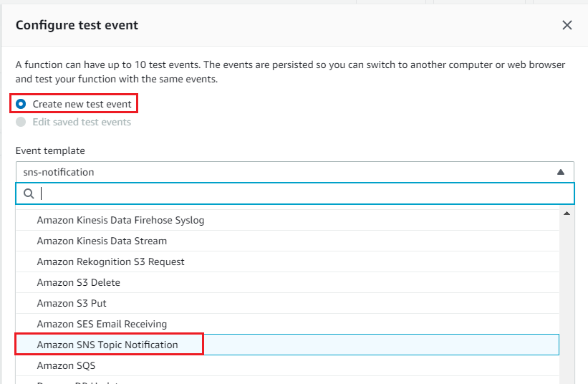
Task: Select the Create new test event option
Action: click(x=21, y=104)
